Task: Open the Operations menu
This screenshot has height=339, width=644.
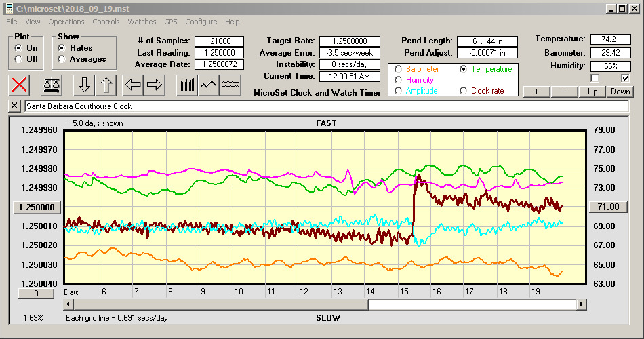Action: click(x=66, y=22)
